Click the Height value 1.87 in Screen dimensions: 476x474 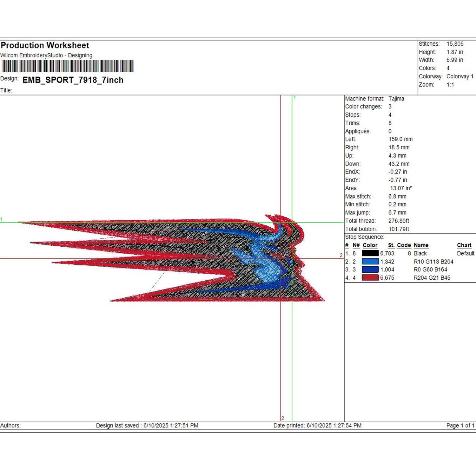click(x=455, y=52)
